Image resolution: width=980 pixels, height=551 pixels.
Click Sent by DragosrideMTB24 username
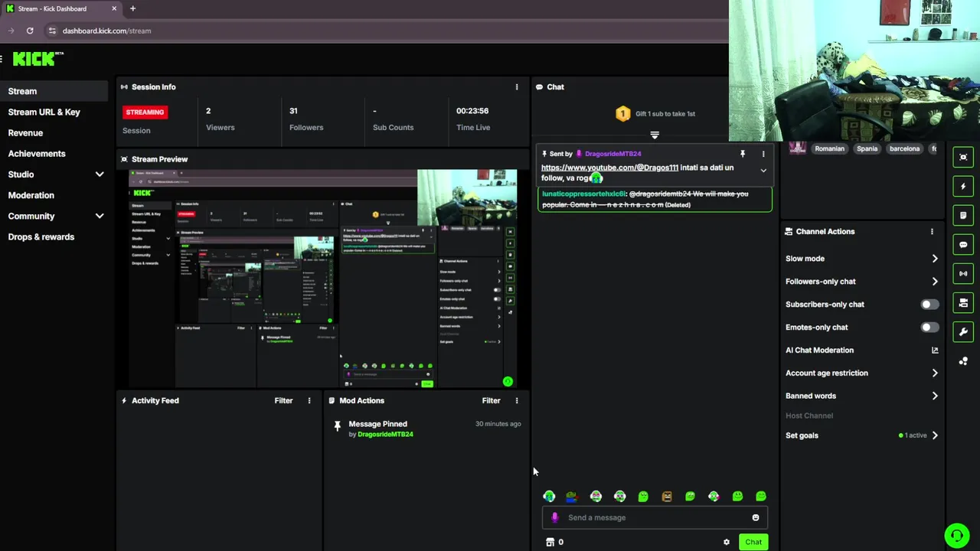pos(612,154)
